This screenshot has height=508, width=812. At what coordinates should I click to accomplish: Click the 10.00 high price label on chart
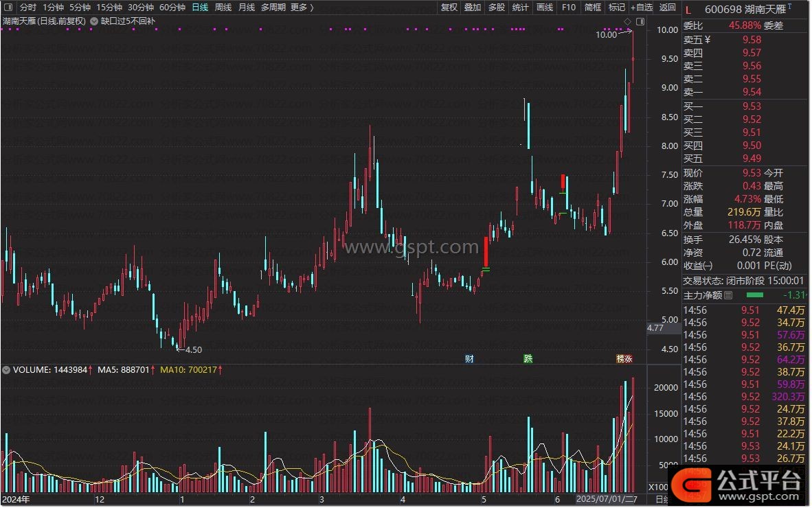607,34
